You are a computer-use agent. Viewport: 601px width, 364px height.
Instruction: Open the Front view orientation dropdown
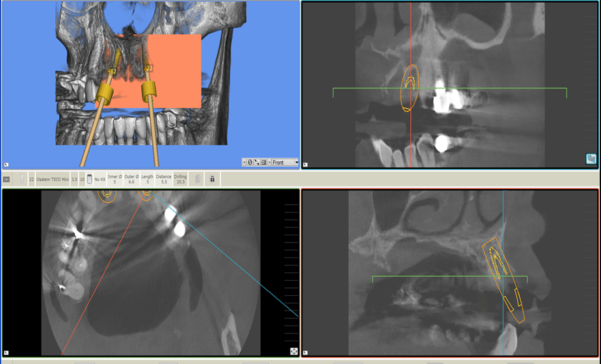tap(285, 162)
